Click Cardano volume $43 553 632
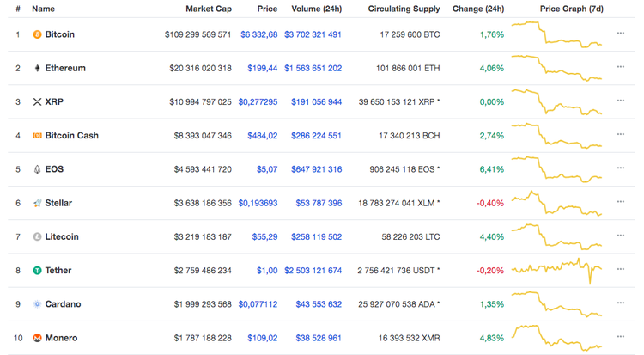The height and width of the screenshot is (355, 644). tap(319, 304)
